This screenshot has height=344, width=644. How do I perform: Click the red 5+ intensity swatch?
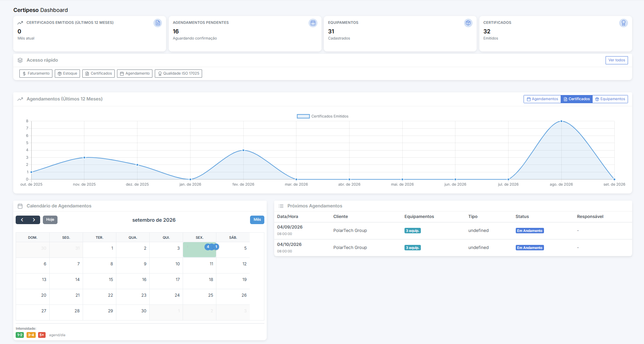pos(42,335)
